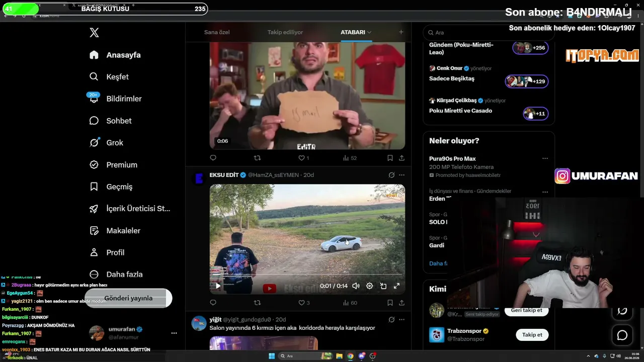
Task: Click the Gönderi yayınla post button
Action: (128, 298)
